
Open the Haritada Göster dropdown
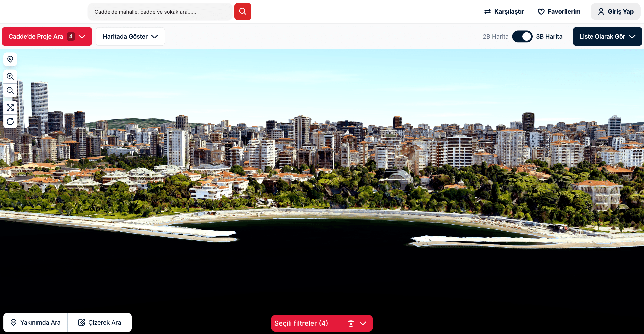130,36
